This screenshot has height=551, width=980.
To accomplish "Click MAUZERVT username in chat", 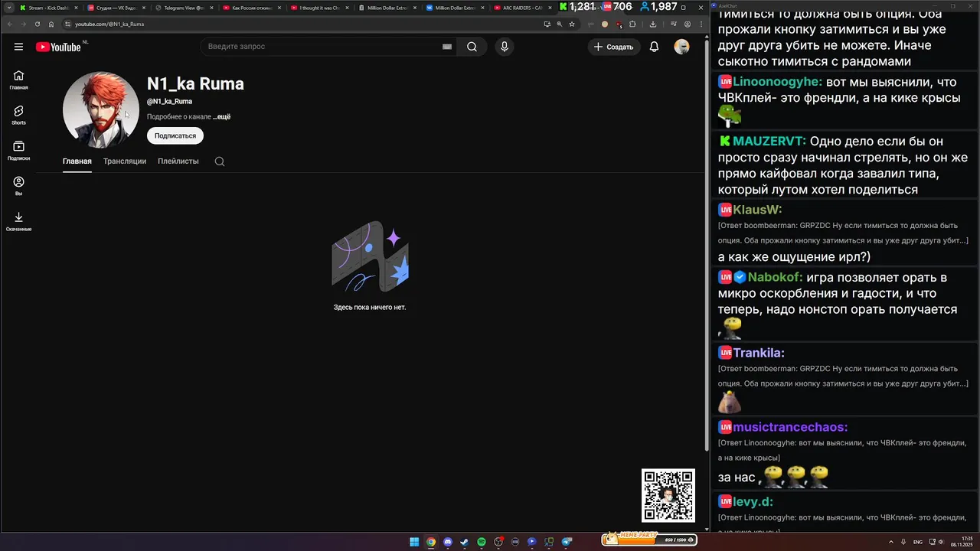I will point(769,142).
